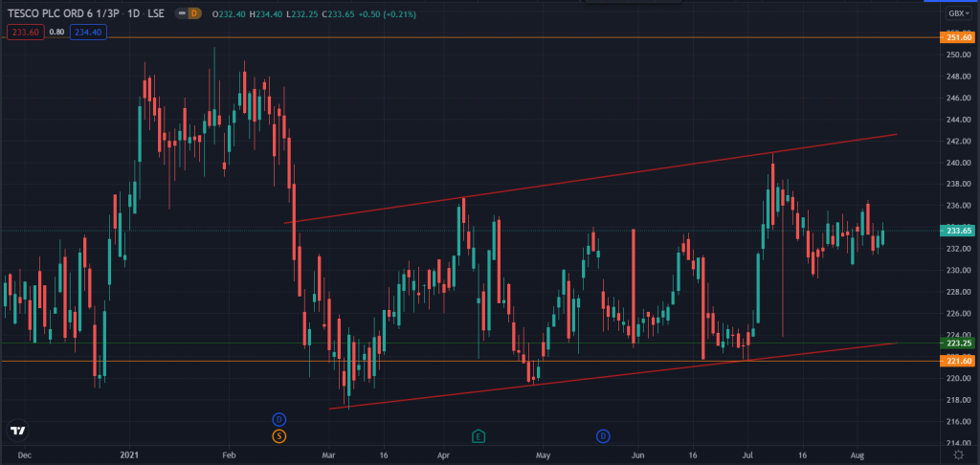This screenshot has width=980, height=465.
Task: Click the 226.00 price scale label
Action: 958,314
